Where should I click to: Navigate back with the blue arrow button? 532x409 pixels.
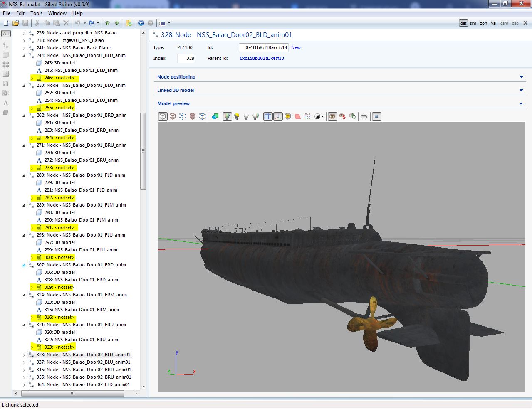pyautogui.click(x=141, y=23)
